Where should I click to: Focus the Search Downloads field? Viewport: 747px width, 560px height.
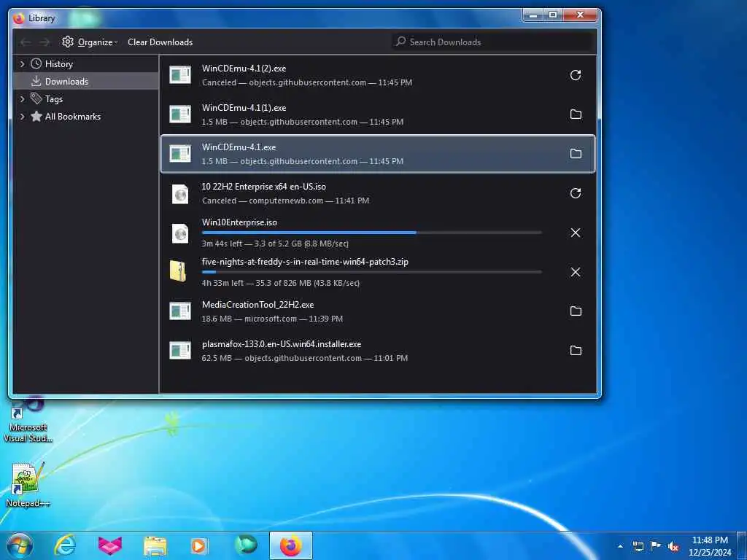click(x=492, y=42)
